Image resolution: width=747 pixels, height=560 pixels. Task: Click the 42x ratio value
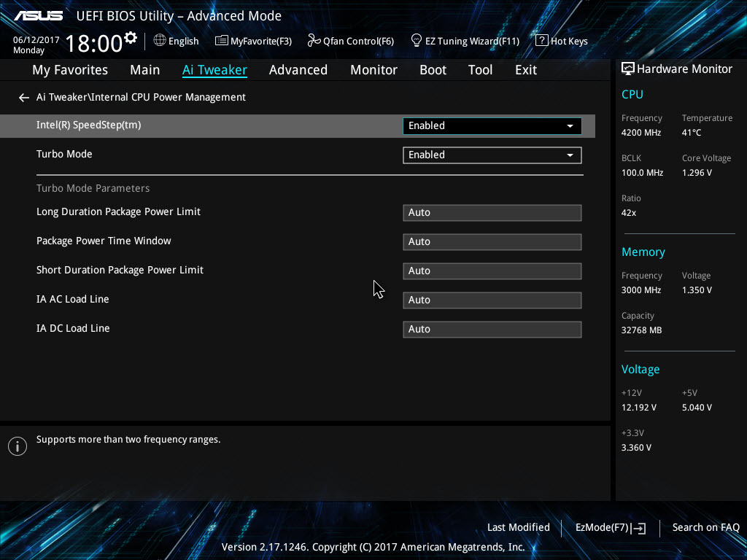[628, 213]
